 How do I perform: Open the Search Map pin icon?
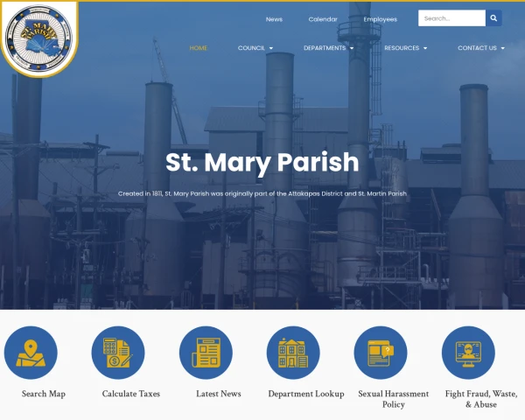31,353
